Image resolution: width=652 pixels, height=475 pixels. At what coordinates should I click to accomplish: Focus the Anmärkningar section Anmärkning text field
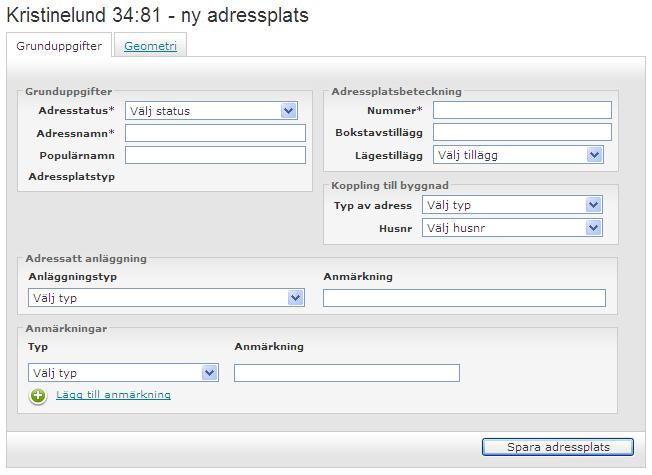347,373
